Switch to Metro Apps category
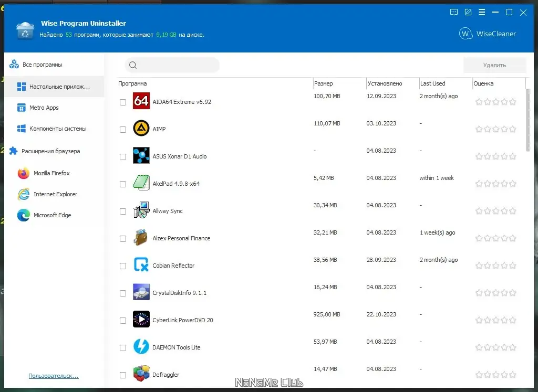The width and height of the screenshot is (538, 392). (x=44, y=108)
